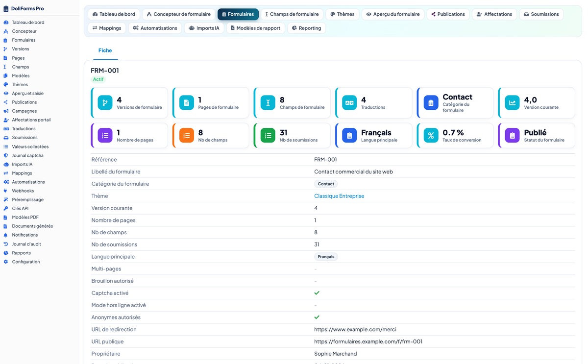Click the gear icon beside Configuration in sidebar
Screen dimensions: 588x364
6,262
